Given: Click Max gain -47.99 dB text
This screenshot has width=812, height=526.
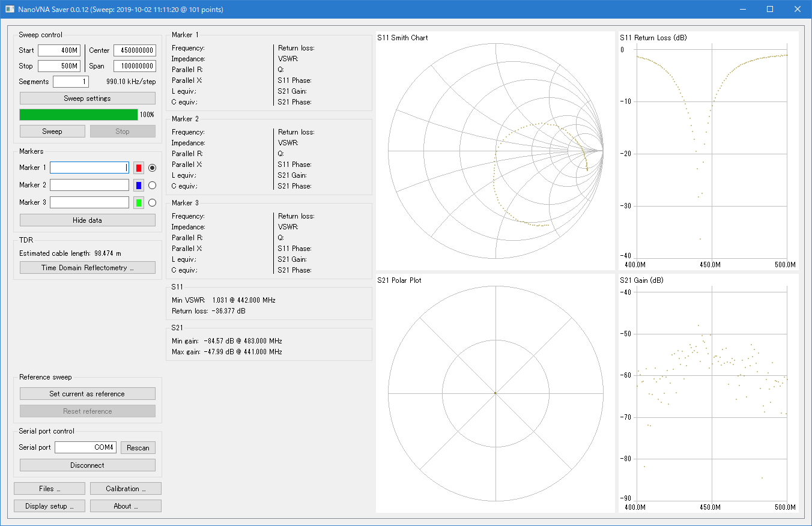Looking at the screenshot, I should coord(227,351).
